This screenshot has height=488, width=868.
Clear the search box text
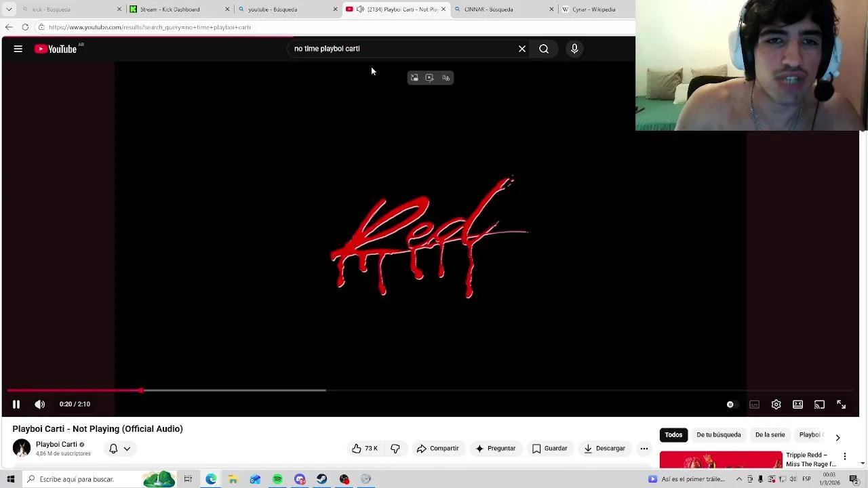(x=522, y=49)
